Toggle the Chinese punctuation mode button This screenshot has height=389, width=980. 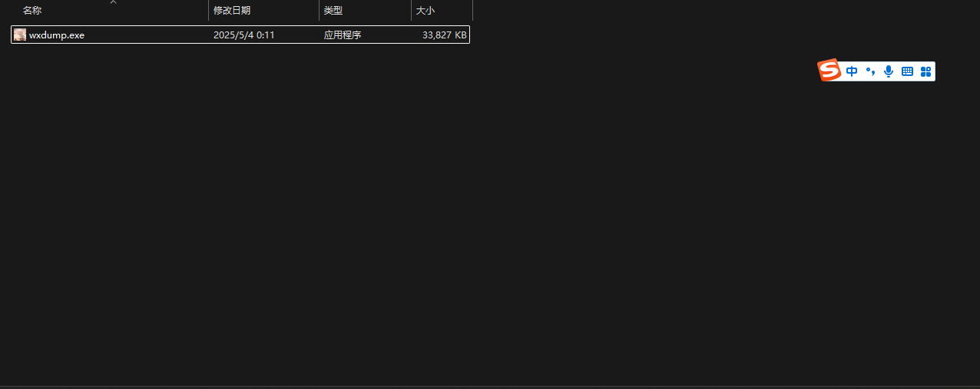(x=870, y=71)
